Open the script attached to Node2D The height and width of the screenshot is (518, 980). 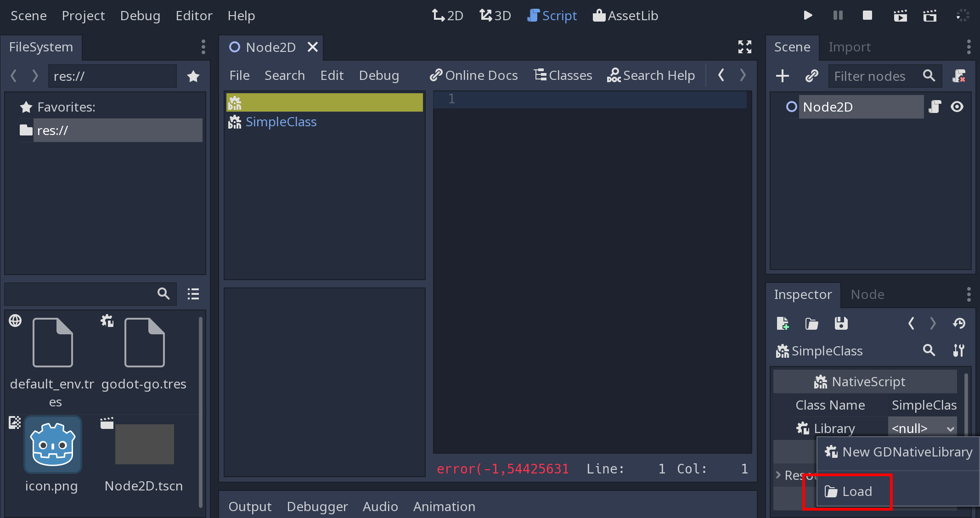[x=935, y=107]
